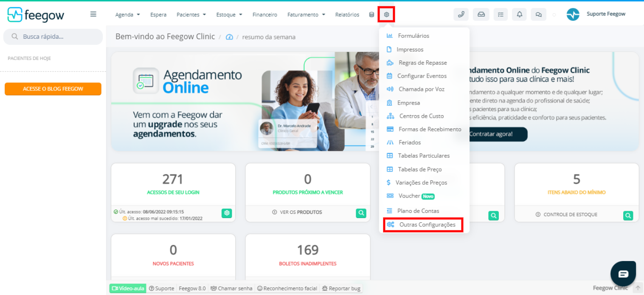Screen dimensions: 644x295
Task: Click the Novos Pacientes label
Action: coord(173,264)
